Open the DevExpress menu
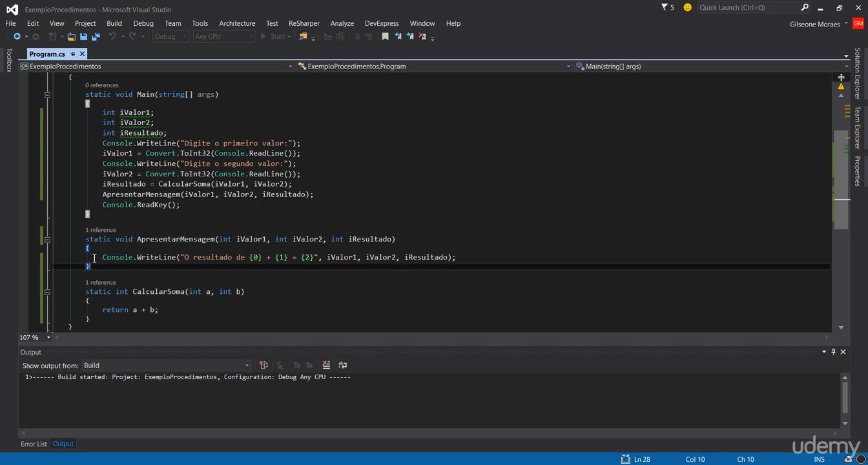This screenshot has height=465, width=868. pos(382,23)
